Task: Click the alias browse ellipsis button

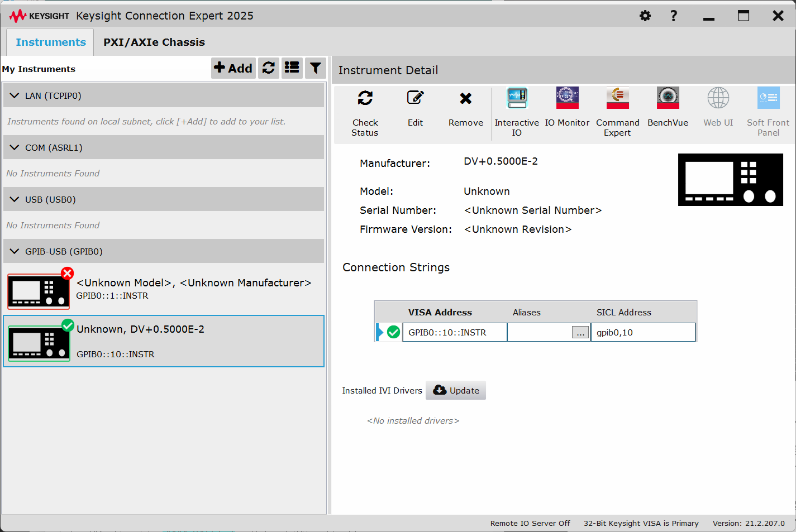Action: [580, 333]
